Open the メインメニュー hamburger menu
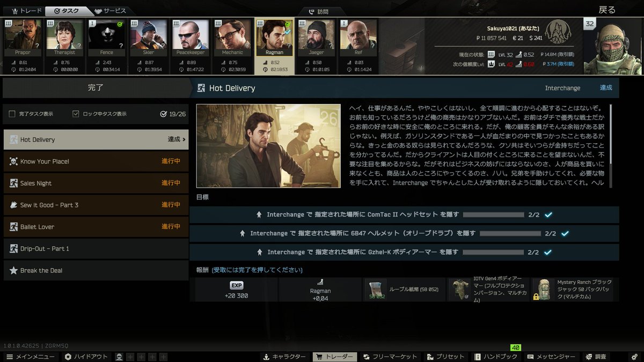This screenshot has height=362, width=644. click(x=30, y=357)
